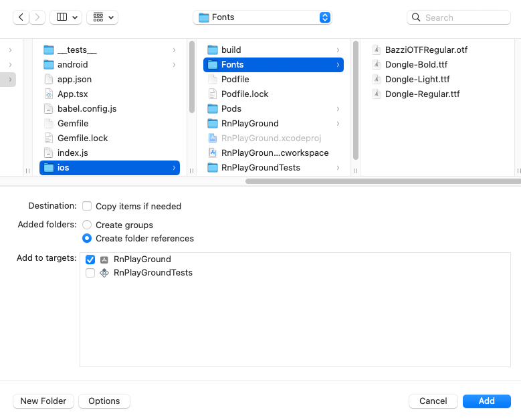The image size is (521, 420).
Task: Click the ios folder chevron
Action: [174, 167]
